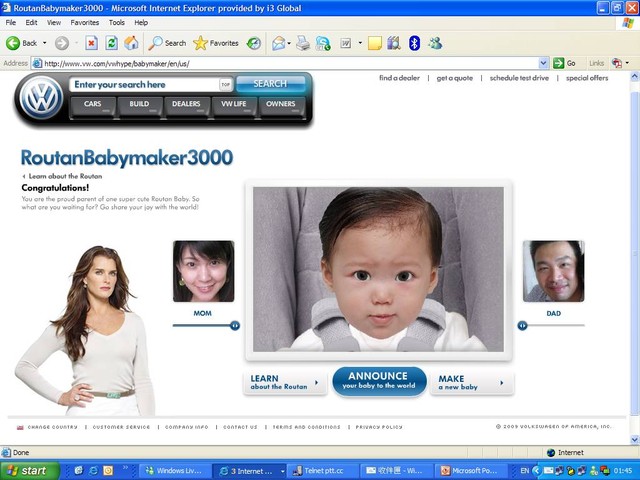Click the grey Forward arrow icon

click(62, 43)
